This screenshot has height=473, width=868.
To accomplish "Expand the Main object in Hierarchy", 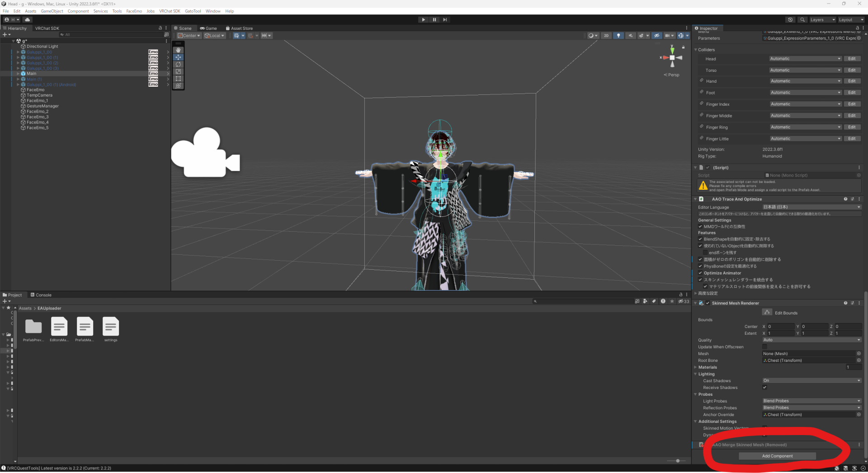I will coord(18,74).
